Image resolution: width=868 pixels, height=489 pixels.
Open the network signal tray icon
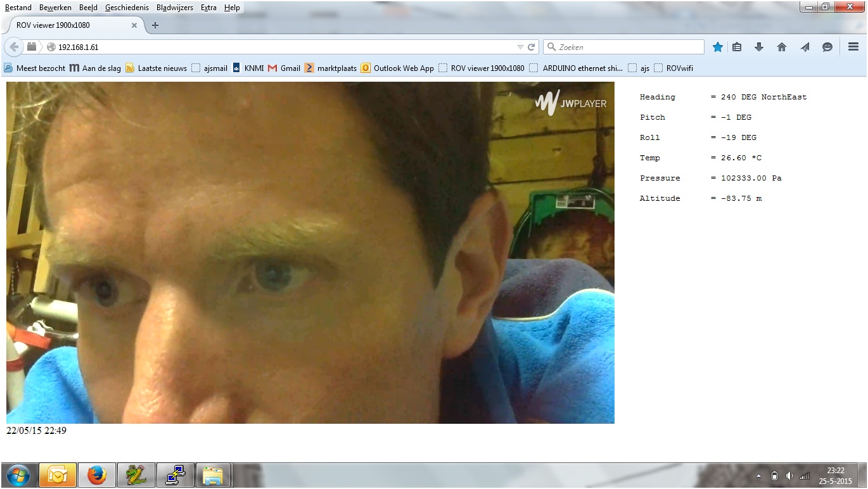(x=805, y=476)
